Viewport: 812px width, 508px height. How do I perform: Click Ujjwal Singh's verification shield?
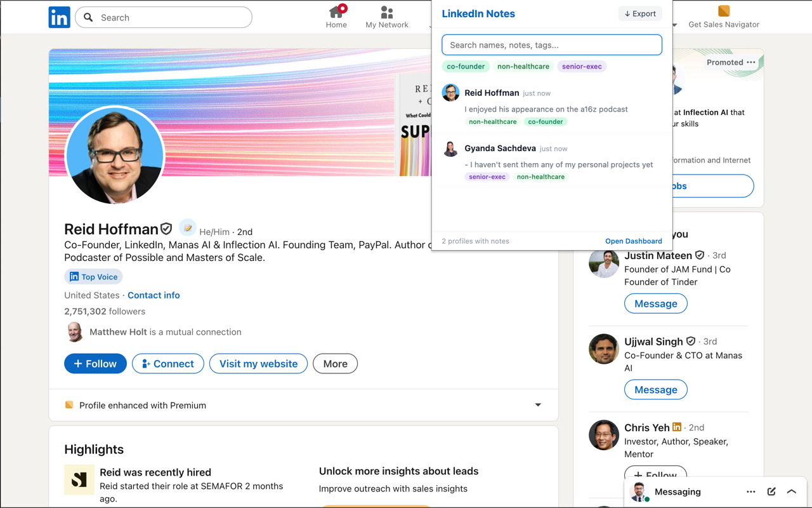click(691, 342)
